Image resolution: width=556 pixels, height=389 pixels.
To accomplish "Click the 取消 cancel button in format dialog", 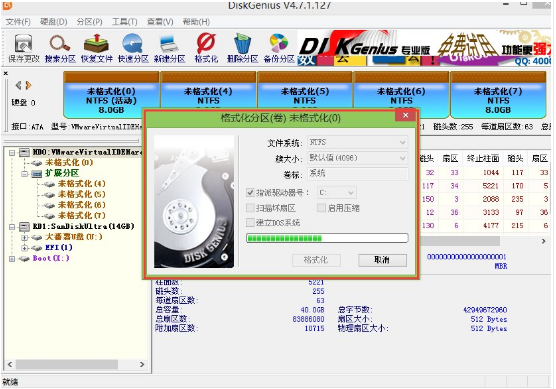I will pos(382,260).
